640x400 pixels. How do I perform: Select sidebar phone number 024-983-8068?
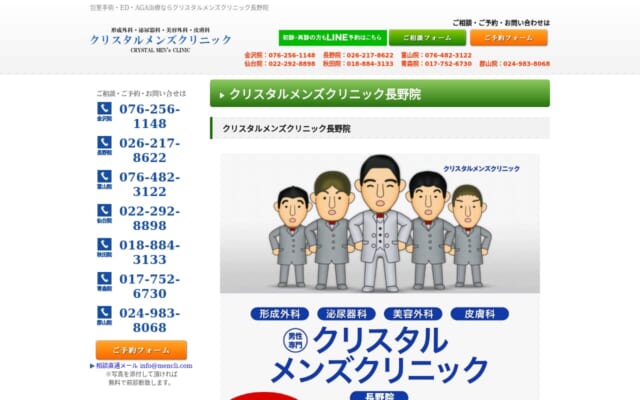point(150,320)
